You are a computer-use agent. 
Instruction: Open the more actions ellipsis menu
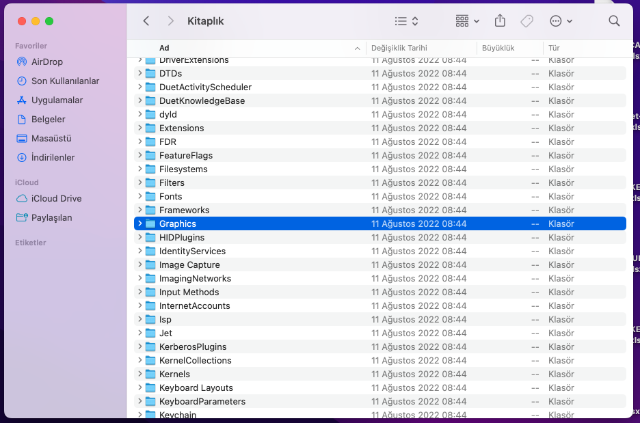(x=562, y=20)
